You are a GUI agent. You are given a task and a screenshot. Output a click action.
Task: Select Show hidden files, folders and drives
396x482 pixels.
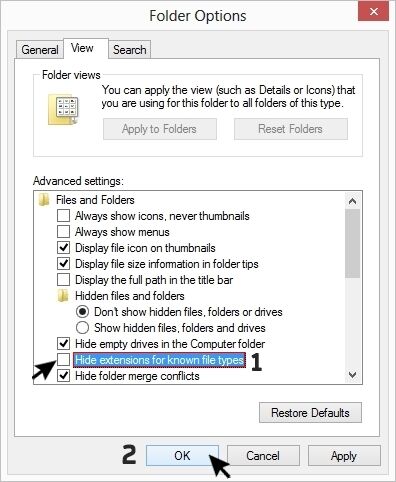pos(82,328)
